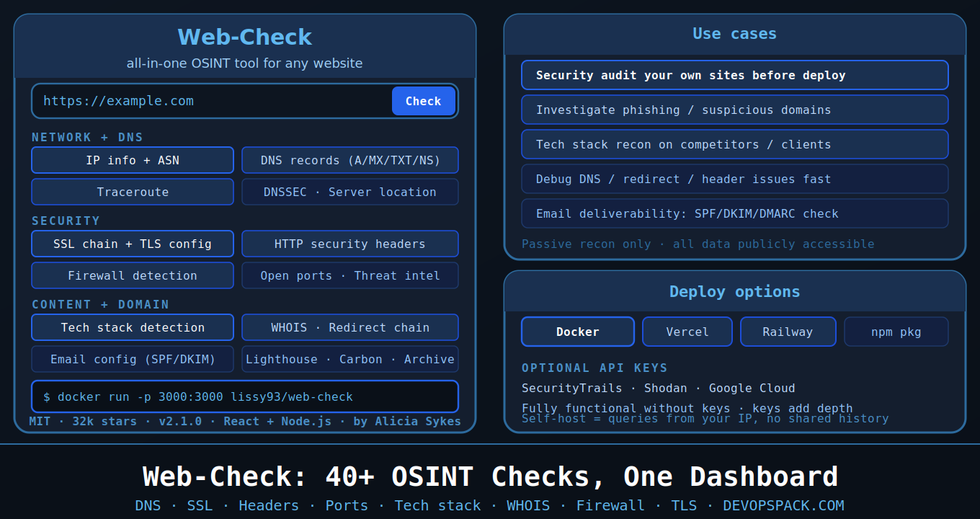This screenshot has width=980, height=519.
Task: Choose the Railway deploy option
Action: (788, 332)
